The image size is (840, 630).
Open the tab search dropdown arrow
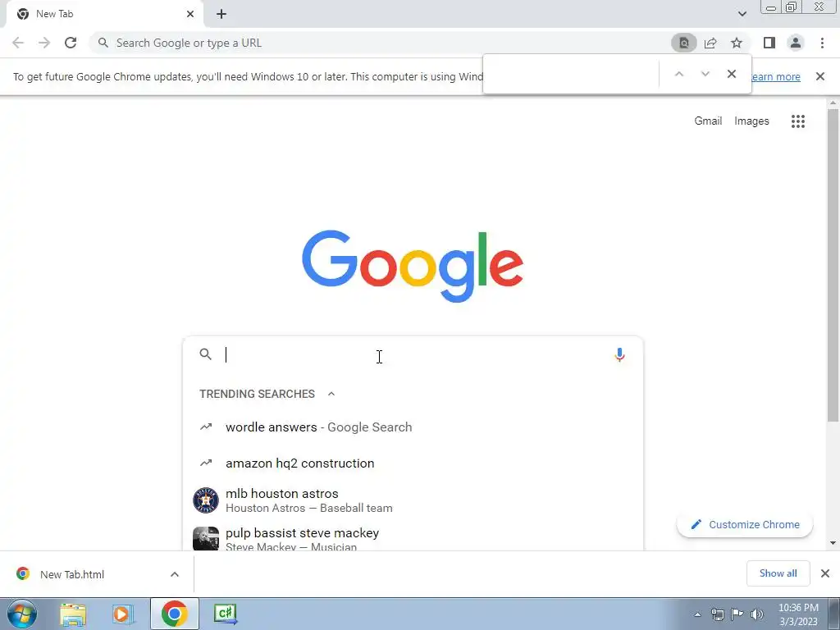tap(742, 14)
